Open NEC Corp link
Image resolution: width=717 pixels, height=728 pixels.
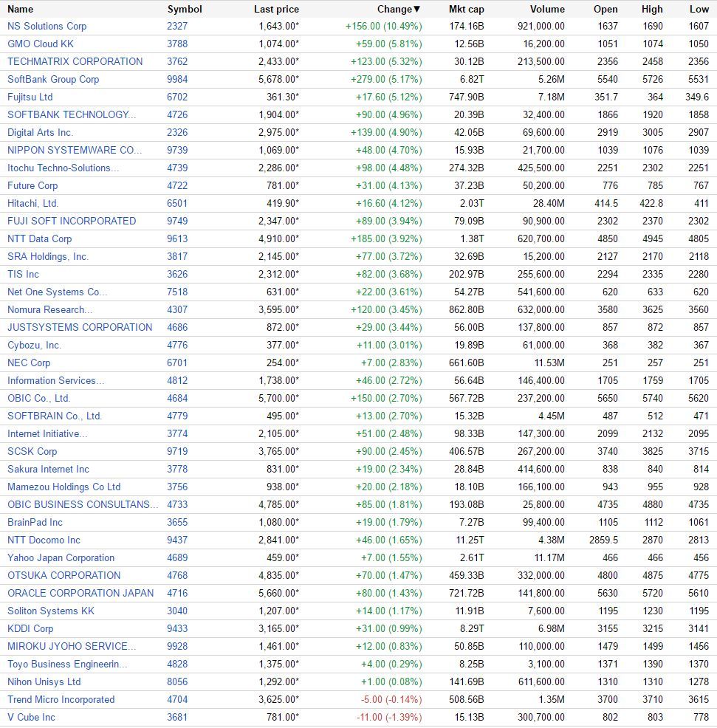pos(29,363)
